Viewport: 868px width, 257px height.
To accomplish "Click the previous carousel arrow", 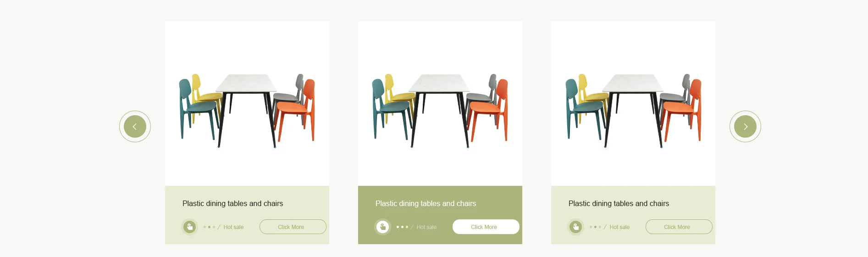I will 135,127.
